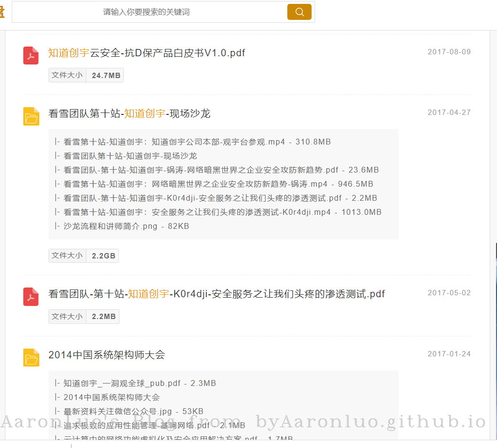Image resolution: width=497 pixels, height=448 pixels.
Task: Click the orange search magnifier button
Action: pyautogui.click(x=299, y=12)
